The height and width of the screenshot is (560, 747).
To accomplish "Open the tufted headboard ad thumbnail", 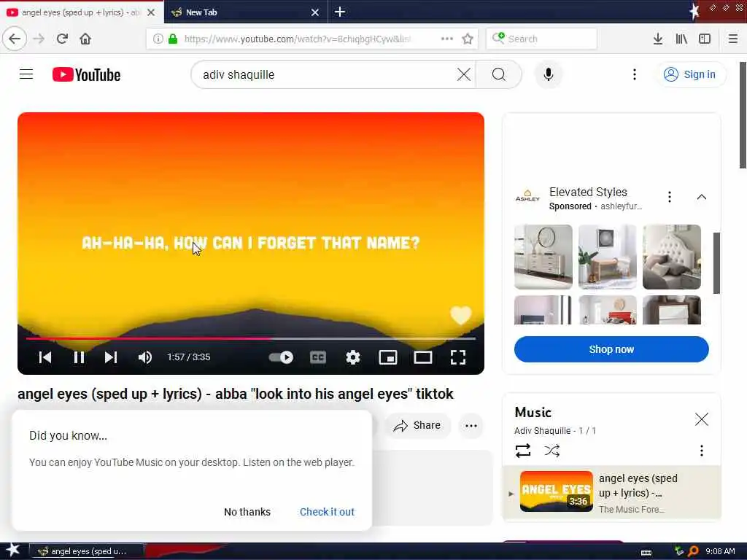I will (671, 257).
